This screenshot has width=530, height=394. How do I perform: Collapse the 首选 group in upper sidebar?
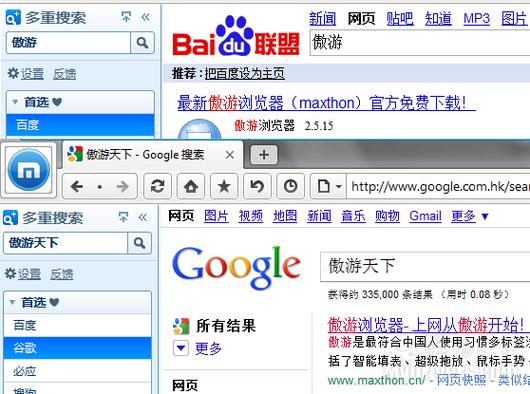coord(15,102)
